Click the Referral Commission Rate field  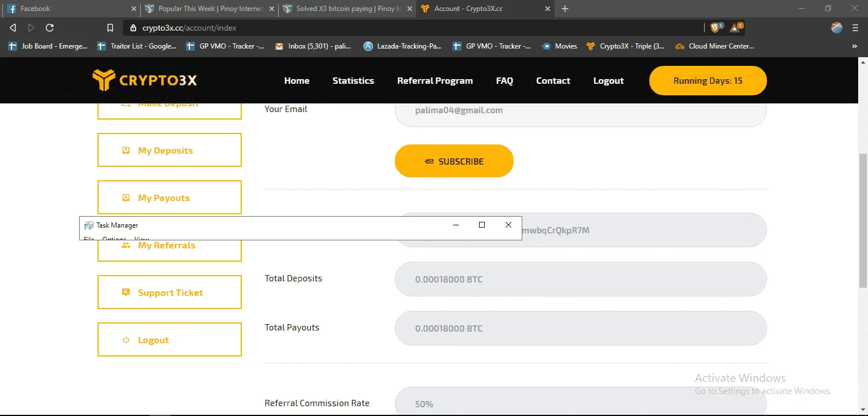coord(581,402)
